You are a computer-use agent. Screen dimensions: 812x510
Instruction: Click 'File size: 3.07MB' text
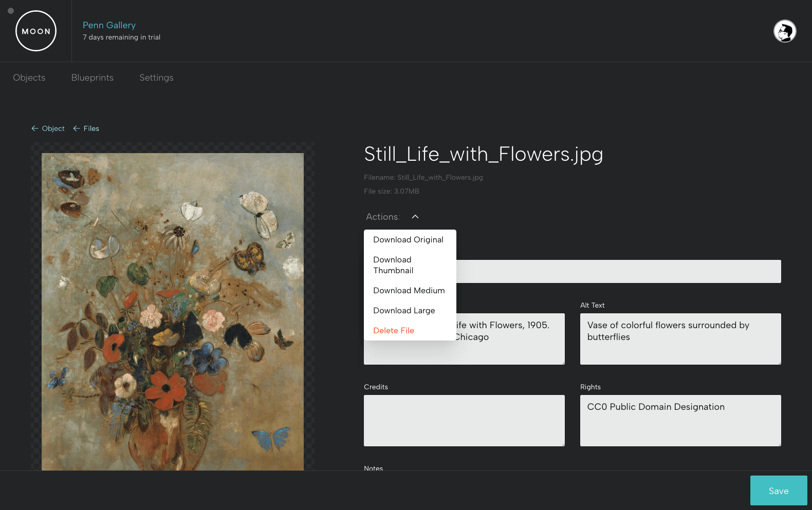coord(392,191)
